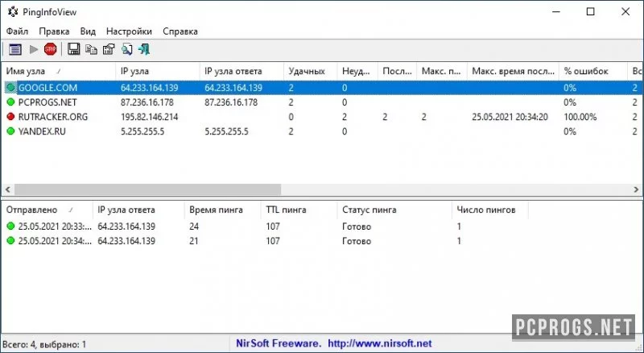Click the horizontal scrollbar left arrow

click(7, 189)
